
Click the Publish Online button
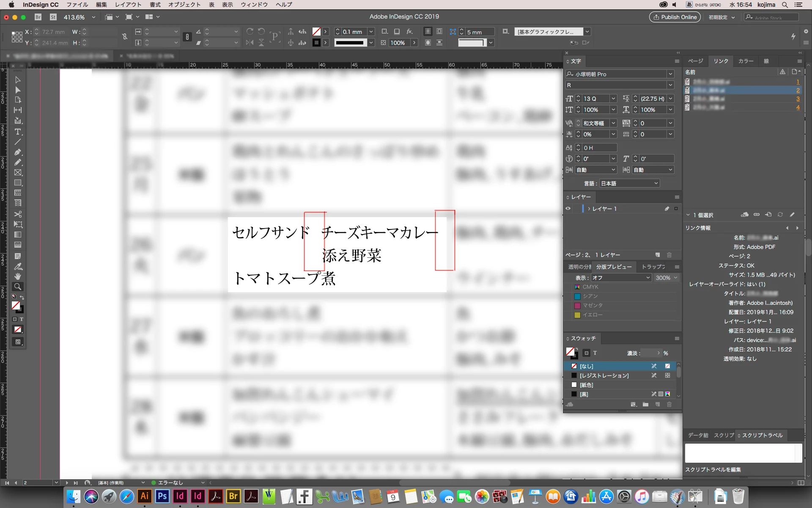(x=675, y=17)
